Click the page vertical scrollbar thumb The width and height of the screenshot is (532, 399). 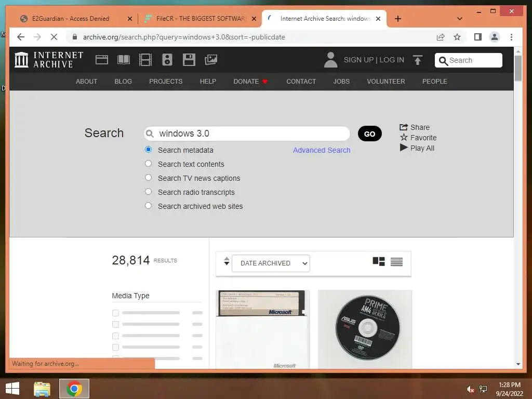(x=518, y=68)
